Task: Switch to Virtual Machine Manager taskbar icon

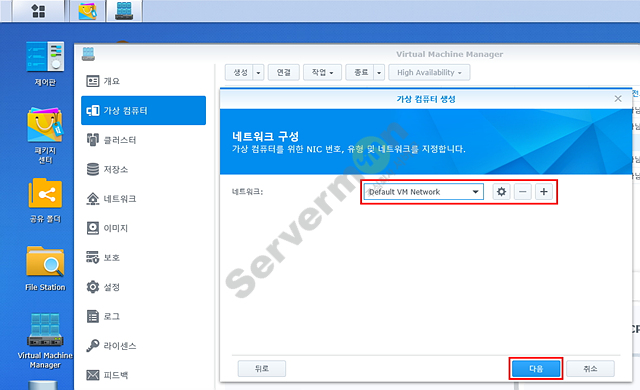Action: [124, 11]
